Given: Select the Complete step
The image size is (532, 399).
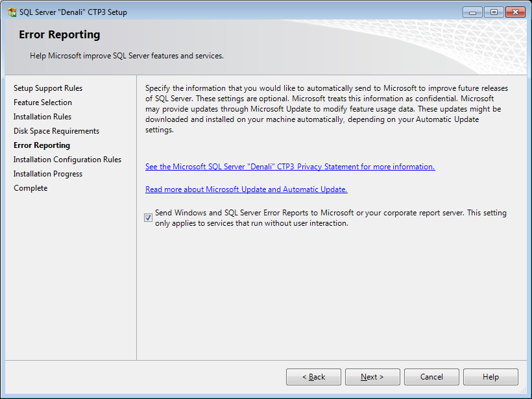Looking at the screenshot, I should (30, 188).
